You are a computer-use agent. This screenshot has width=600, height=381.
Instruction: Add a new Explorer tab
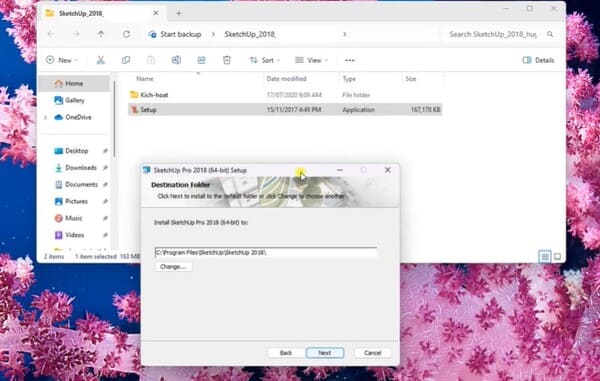pyautogui.click(x=178, y=13)
